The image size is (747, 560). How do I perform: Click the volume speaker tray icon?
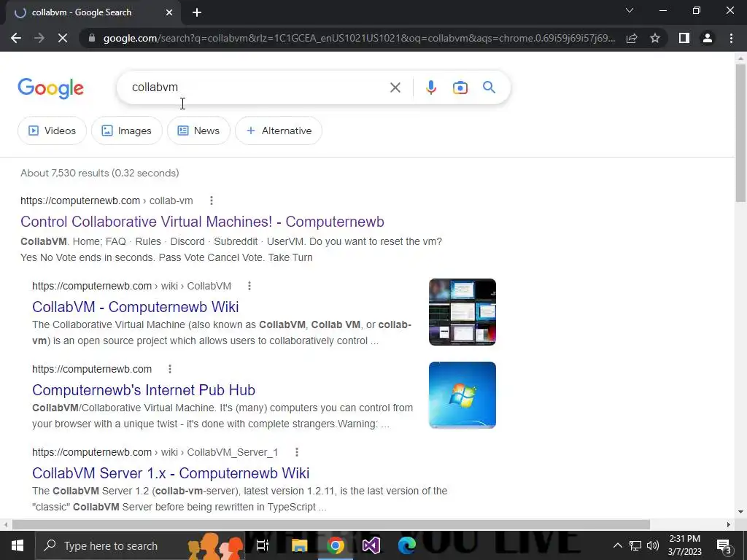coord(653,545)
